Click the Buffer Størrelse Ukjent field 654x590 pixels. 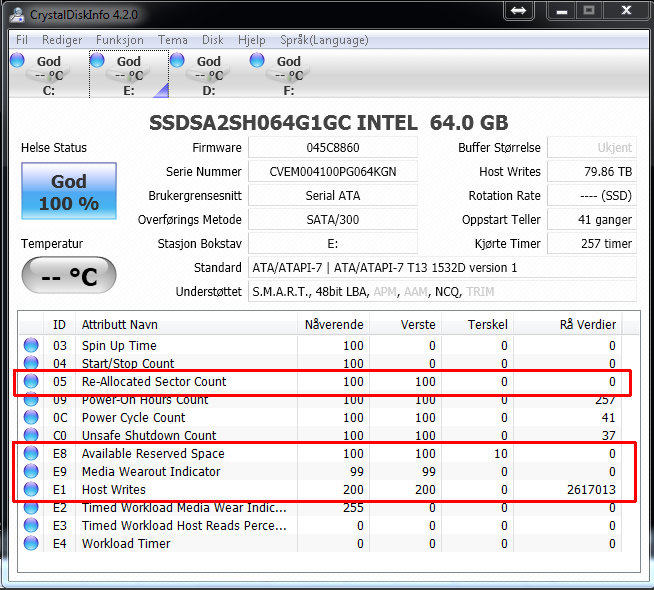tap(592, 148)
